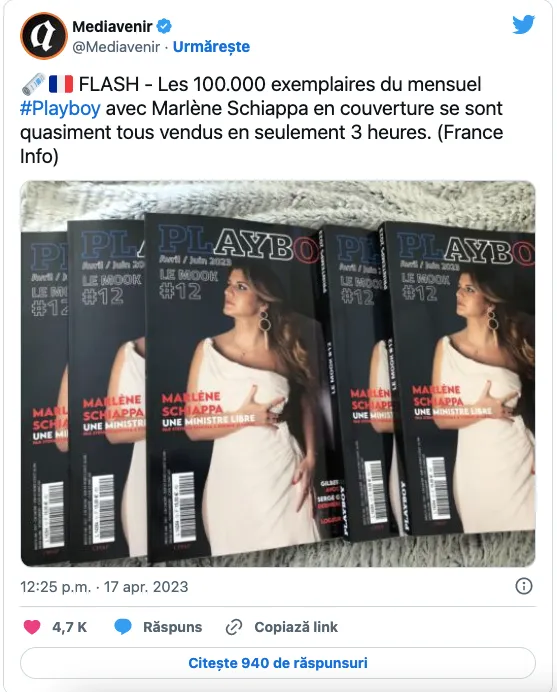557x692 pixels.
Task: Click the 12:25 p.m. 17 apr. 2023 timestamp
Action: click(x=104, y=587)
